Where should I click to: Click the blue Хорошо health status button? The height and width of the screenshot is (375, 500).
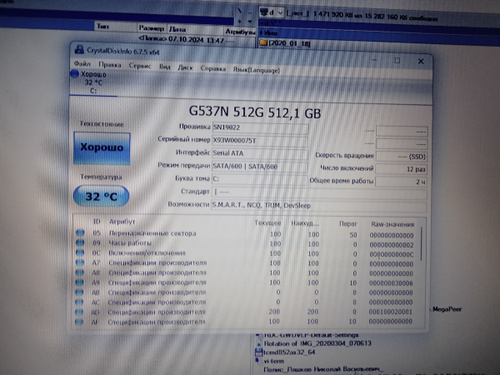[102, 148]
